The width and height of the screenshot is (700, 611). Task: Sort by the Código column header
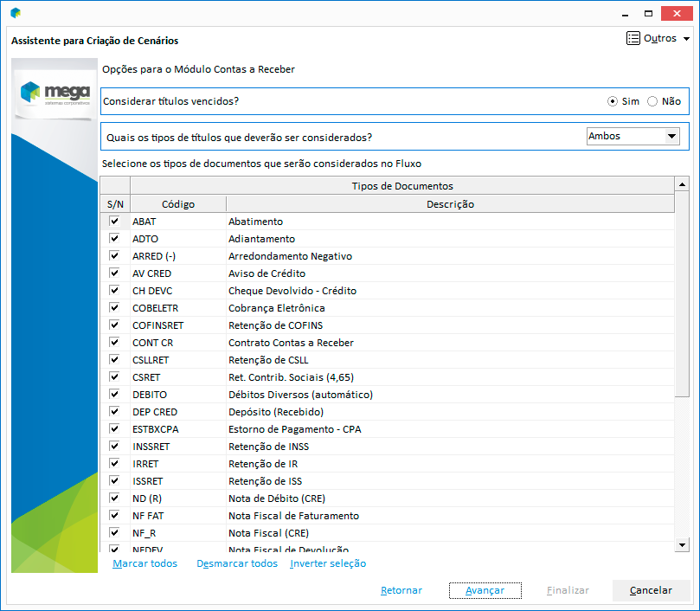pyautogui.click(x=177, y=204)
